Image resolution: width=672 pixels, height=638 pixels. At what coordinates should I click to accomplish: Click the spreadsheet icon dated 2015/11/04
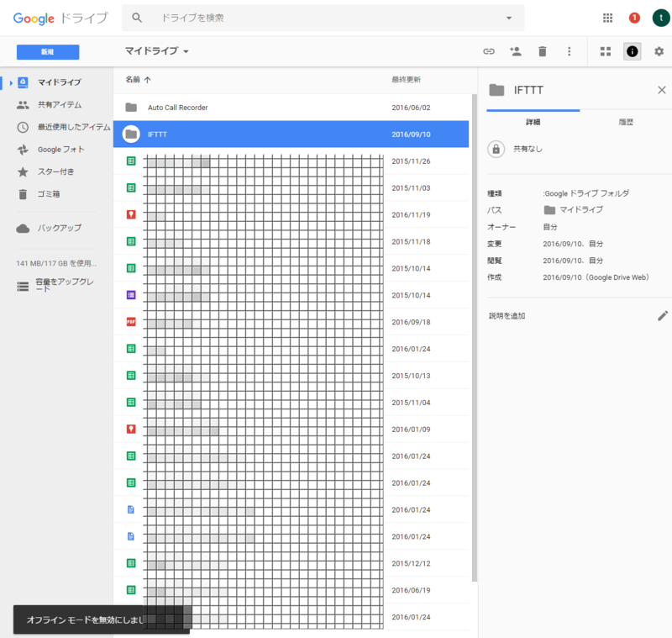click(x=131, y=402)
